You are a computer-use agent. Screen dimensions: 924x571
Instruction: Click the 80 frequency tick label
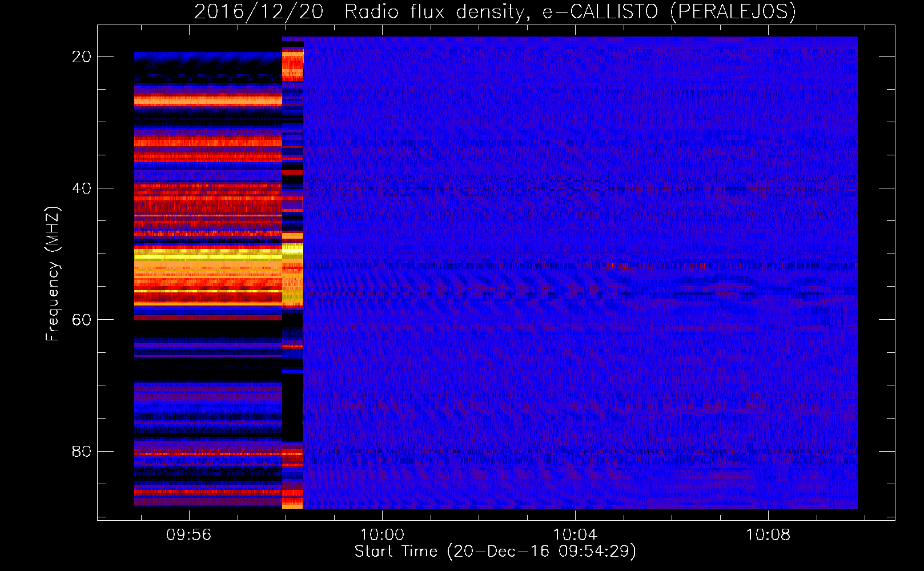(x=82, y=451)
